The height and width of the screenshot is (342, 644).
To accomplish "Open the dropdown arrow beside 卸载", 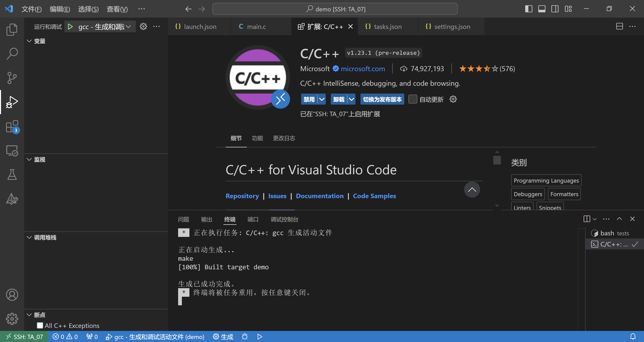I will [x=351, y=99].
